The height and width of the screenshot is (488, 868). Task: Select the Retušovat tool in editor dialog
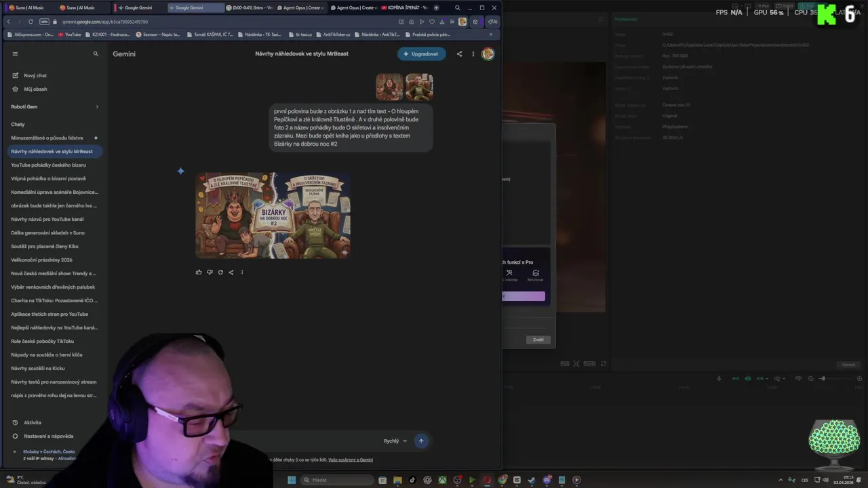535,275
